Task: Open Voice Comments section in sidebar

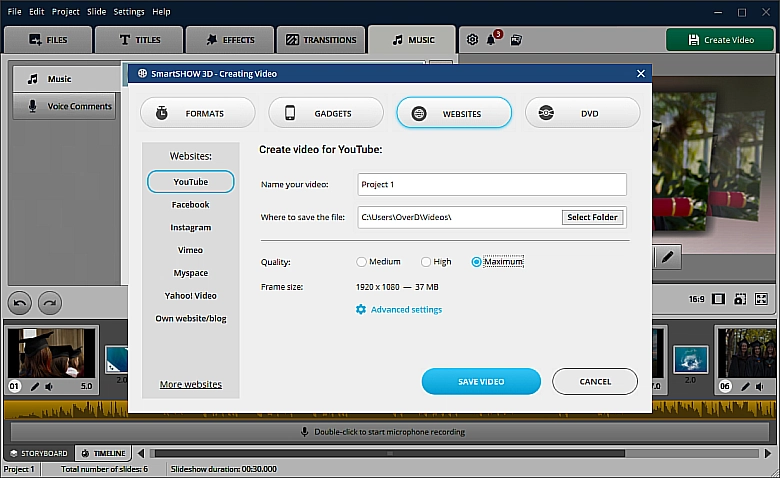Action: [64, 106]
